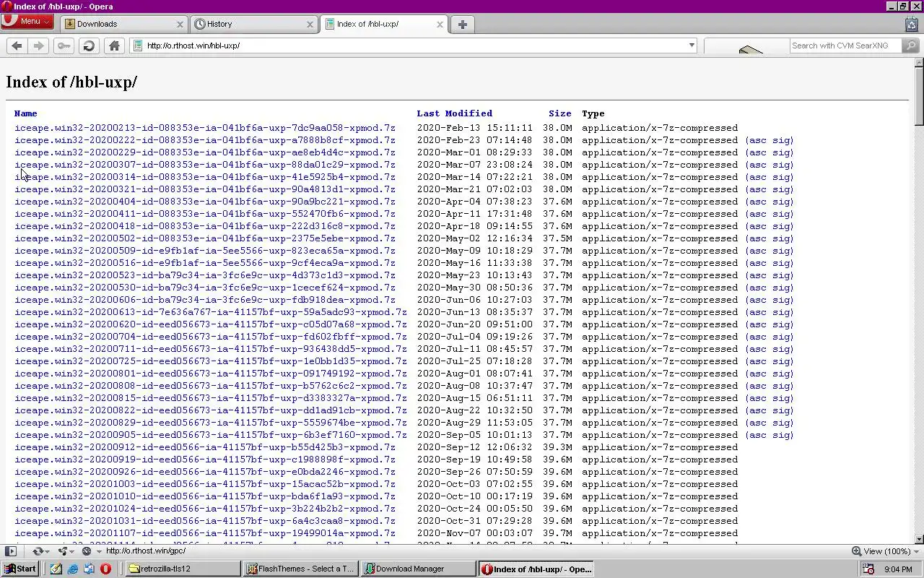Close the History tab
This screenshot has width=924, height=578.
tap(310, 24)
